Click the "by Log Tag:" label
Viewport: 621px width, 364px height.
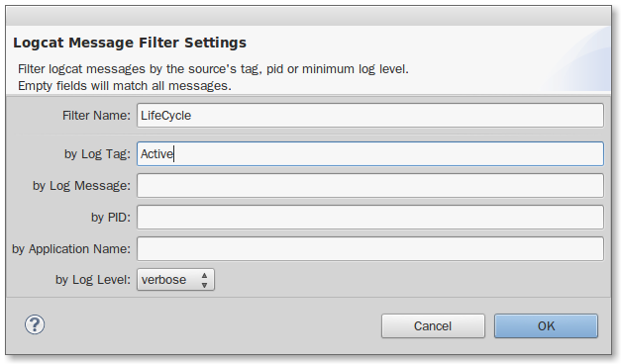[97, 154]
